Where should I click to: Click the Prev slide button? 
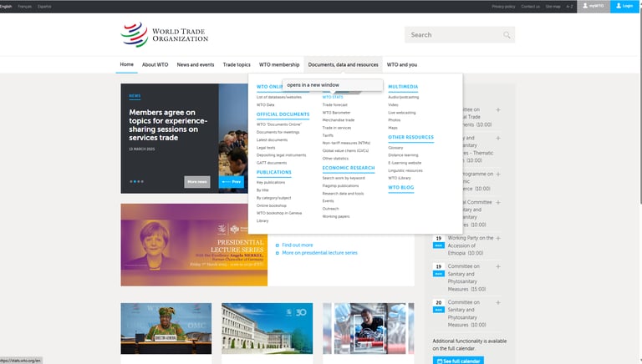(x=232, y=182)
